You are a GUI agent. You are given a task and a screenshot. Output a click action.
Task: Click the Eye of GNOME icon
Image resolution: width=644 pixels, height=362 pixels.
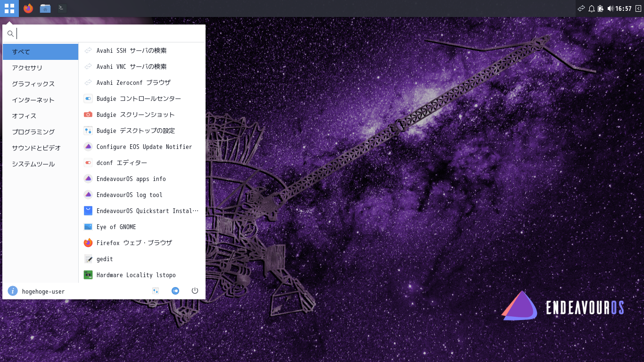[x=88, y=227]
